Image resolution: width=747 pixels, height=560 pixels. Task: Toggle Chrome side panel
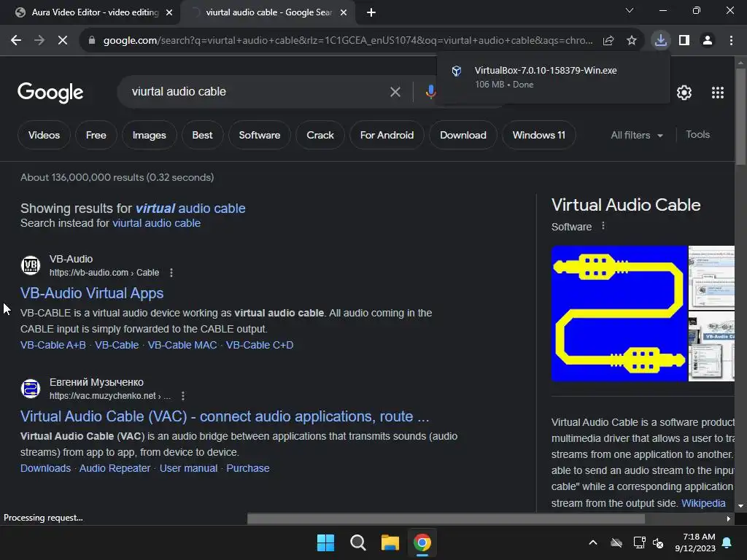tap(684, 41)
